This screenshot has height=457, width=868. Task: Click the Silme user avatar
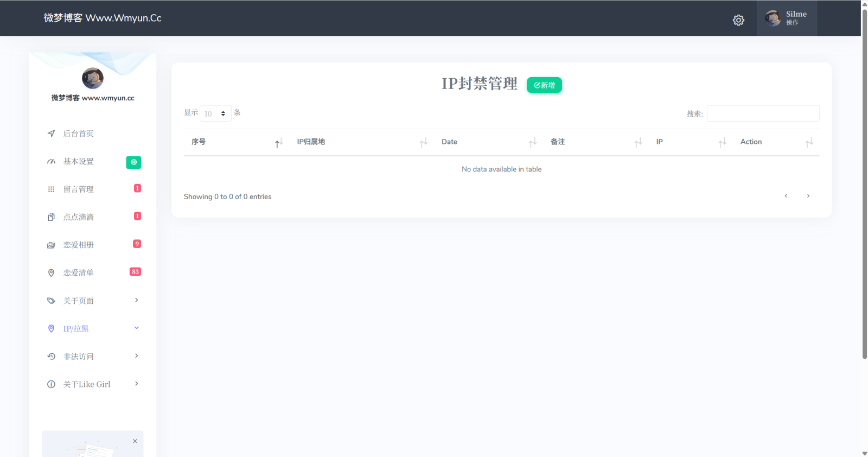pyautogui.click(x=773, y=18)
